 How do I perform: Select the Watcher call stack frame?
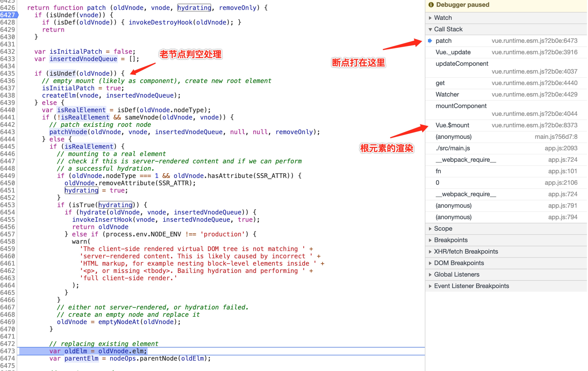(x=447, y=94)
